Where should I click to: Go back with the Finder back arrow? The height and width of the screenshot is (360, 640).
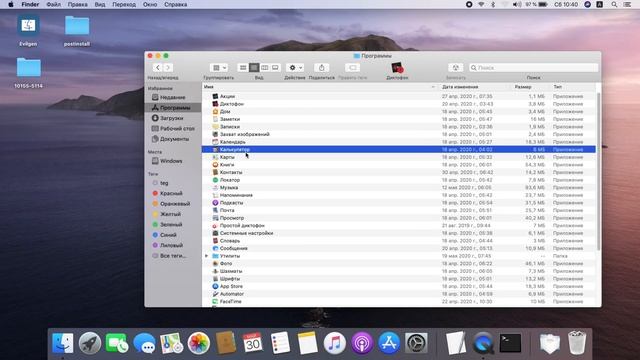pos(158,68)
